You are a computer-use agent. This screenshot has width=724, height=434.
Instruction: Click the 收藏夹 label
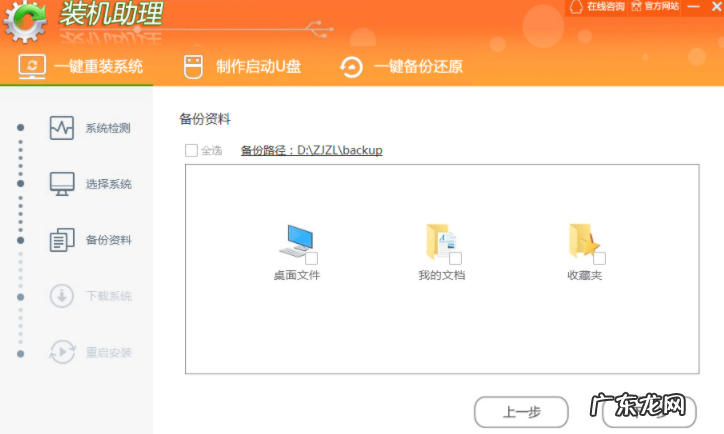[585, 276]
